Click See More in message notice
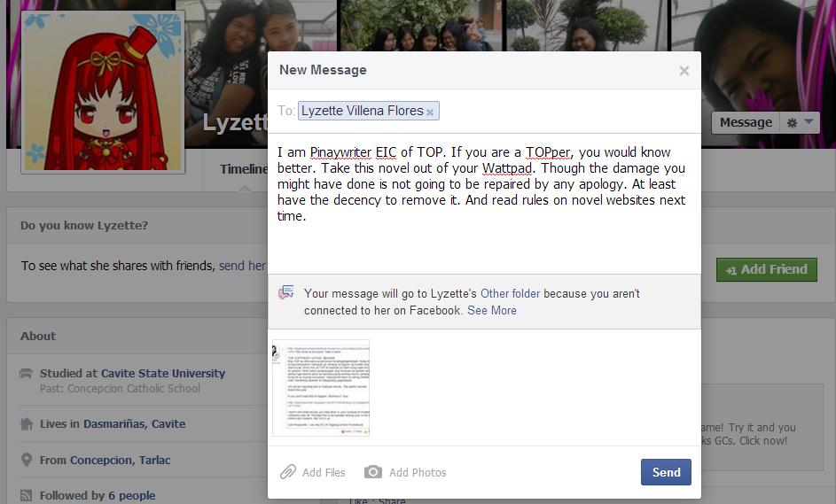Viewport: 836px width, 504px height. (491, 311)
